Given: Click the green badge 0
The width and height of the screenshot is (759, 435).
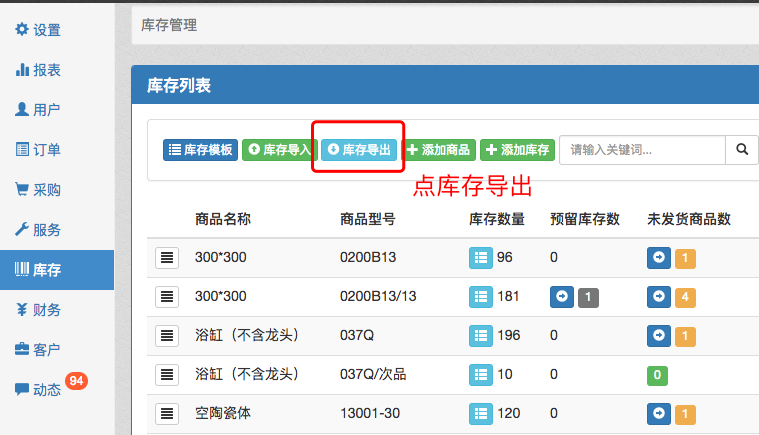Looking at the screenshot, I should pos(657,375).
